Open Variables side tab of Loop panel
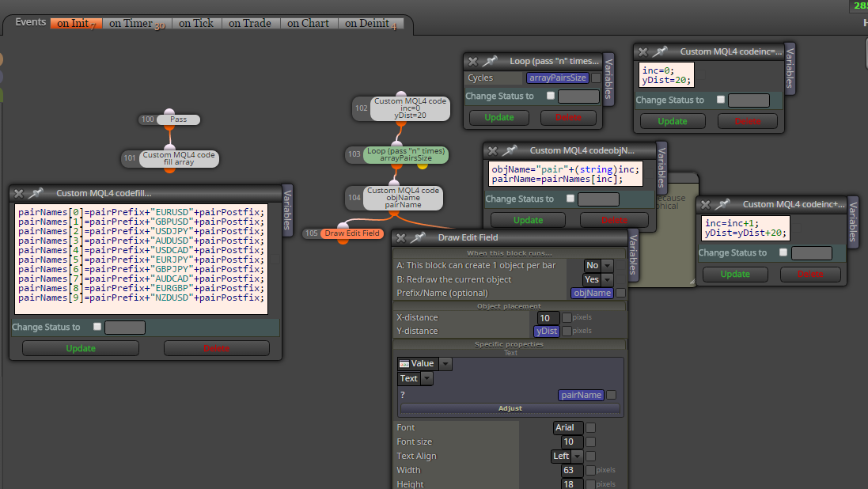Screen dimensions: 868x489 609,78
